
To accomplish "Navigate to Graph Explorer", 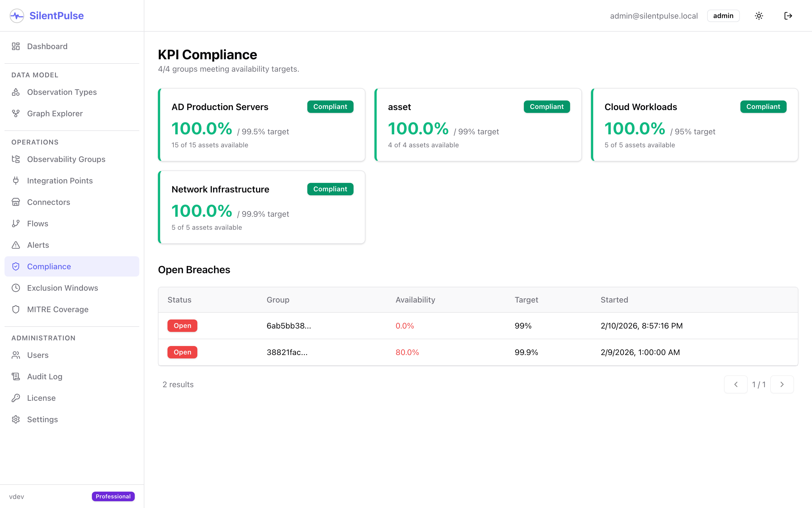I will (72, 113).
